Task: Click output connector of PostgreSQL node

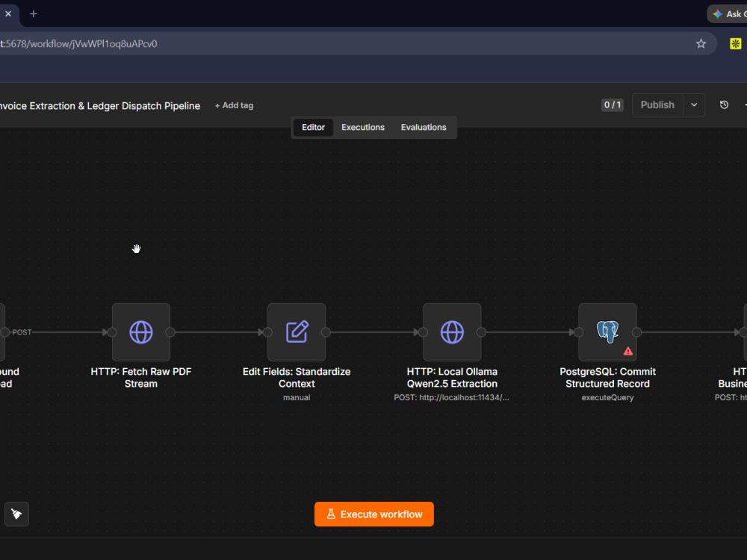Action: coord(637,332)
